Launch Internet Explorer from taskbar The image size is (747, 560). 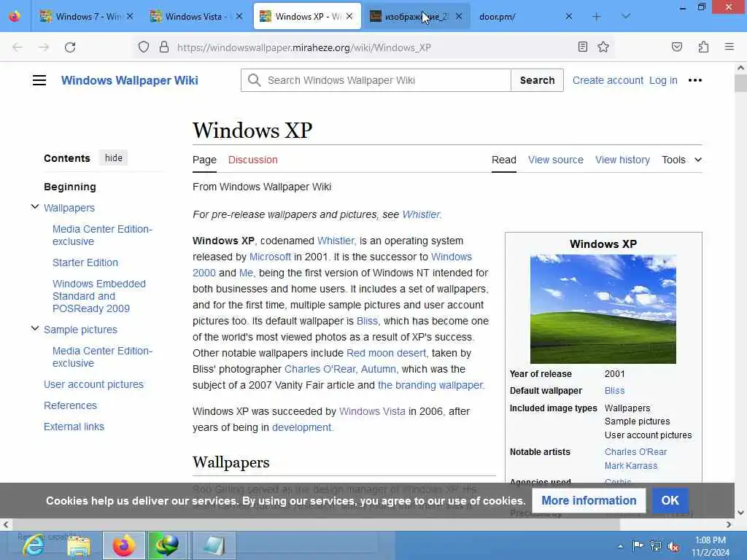pos(34,545)
